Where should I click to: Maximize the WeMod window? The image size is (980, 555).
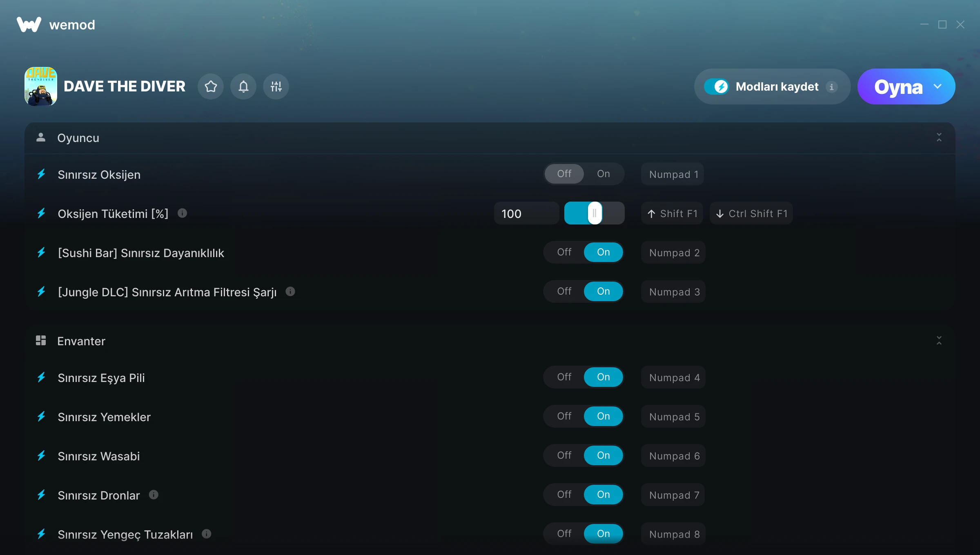(942, 24)
